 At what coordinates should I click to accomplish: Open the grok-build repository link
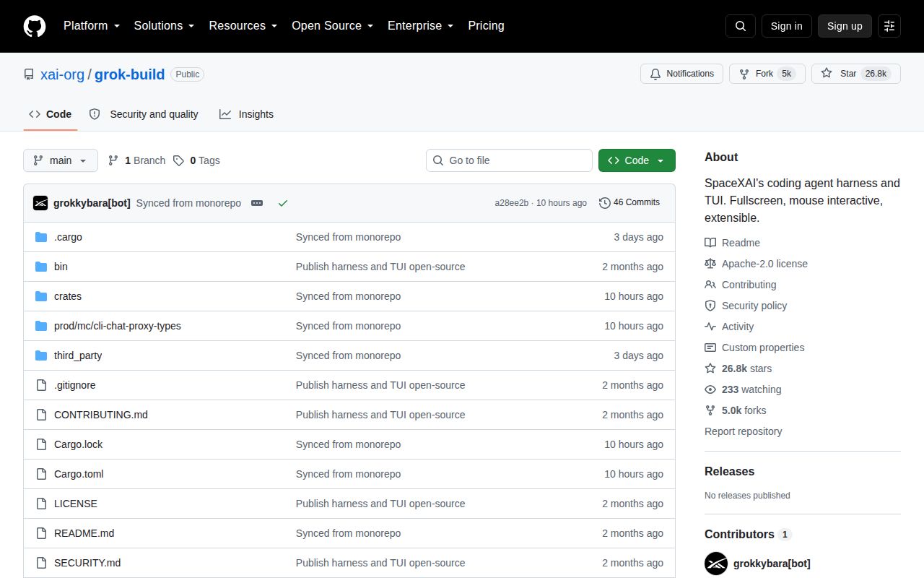[130, 74]
